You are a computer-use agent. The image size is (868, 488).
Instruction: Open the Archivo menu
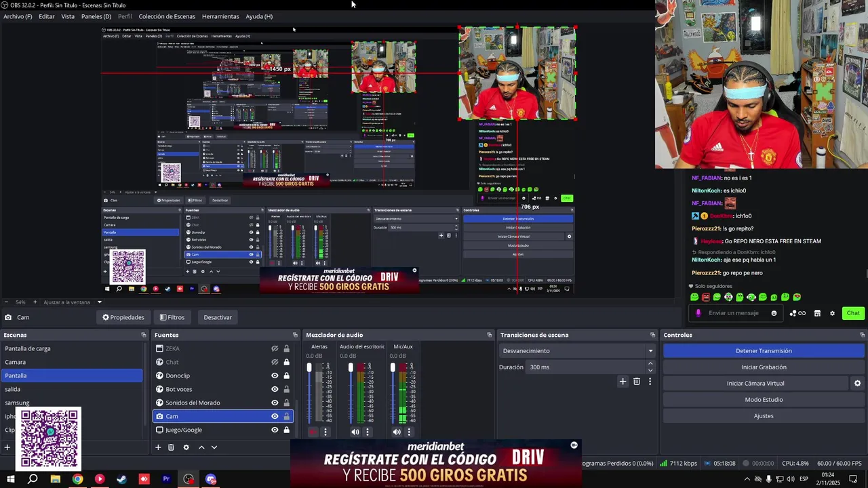(x=18, y=16)
